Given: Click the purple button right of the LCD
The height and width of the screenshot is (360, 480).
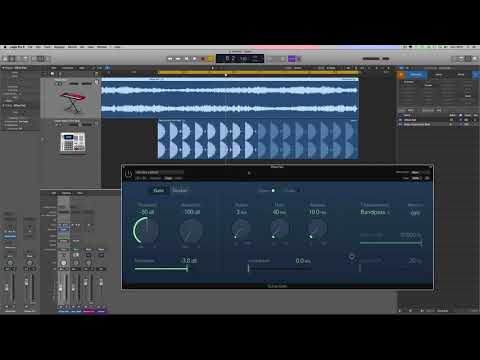Looking at the screenshot, I should (x=292, y=59).
